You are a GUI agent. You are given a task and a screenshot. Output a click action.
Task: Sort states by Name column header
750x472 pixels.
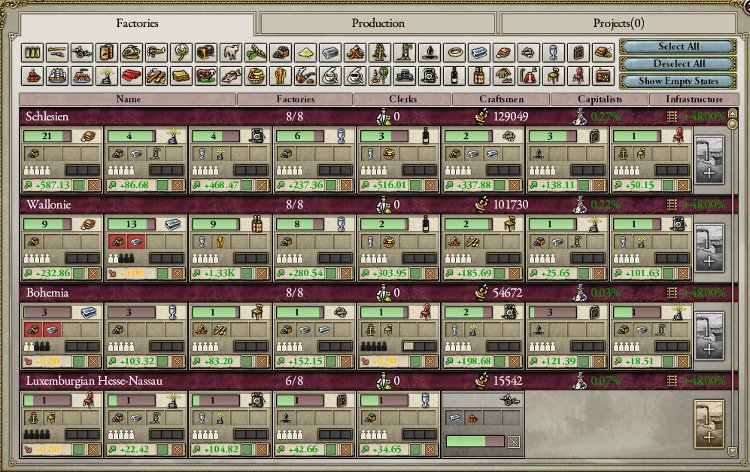128,99
